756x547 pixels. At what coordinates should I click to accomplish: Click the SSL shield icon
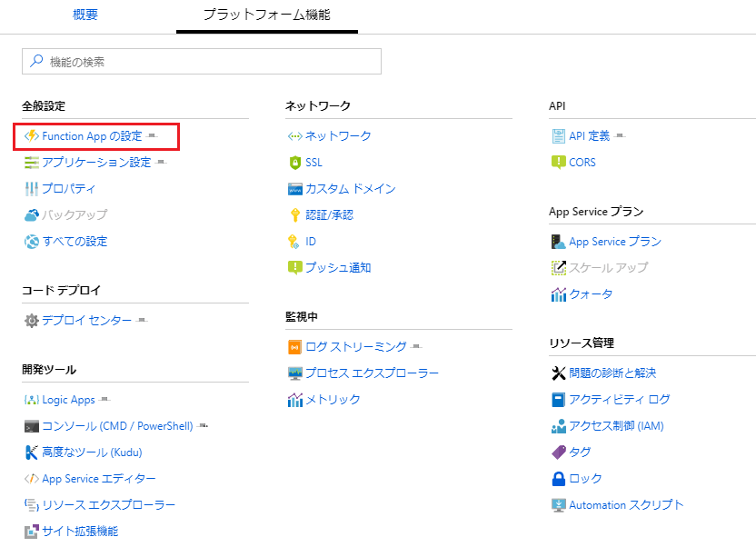point(295,163)
